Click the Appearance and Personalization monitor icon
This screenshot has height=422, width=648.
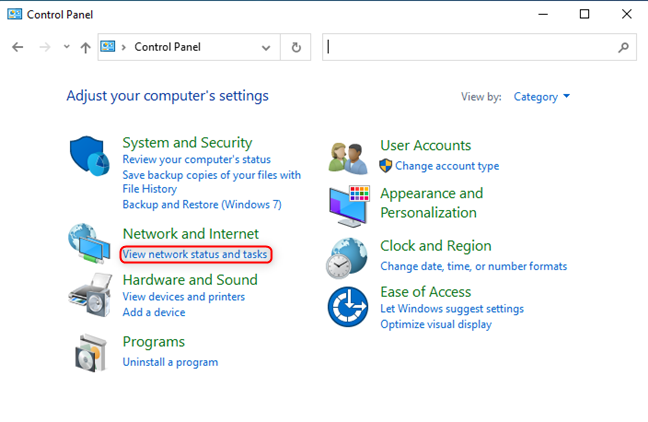[349, 204]
